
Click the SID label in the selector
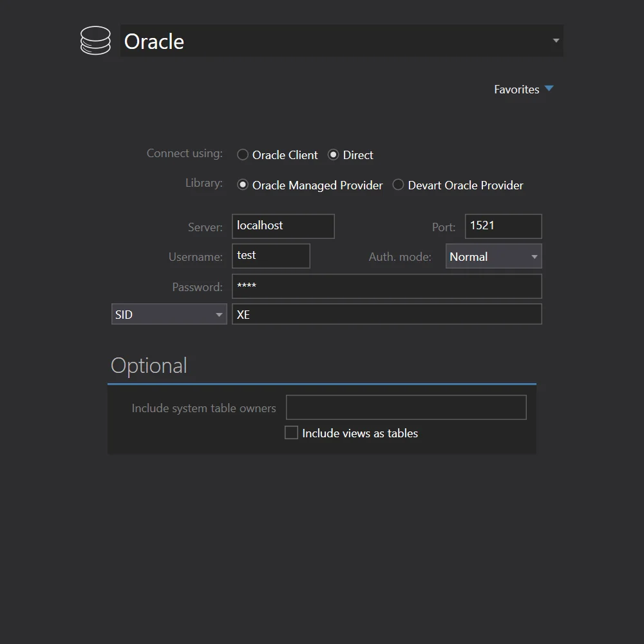[x=124, y=314]
